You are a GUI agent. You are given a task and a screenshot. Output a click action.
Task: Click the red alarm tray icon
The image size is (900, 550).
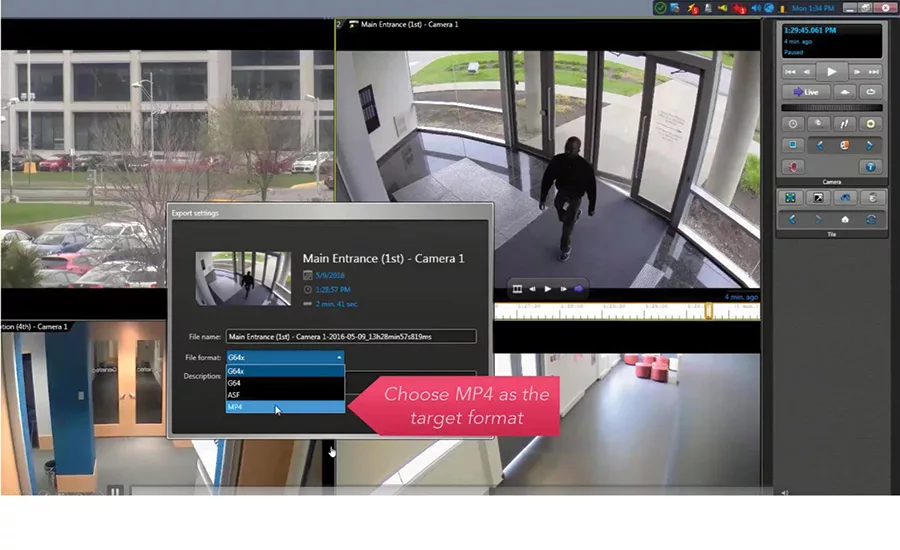tap(739, 8)
